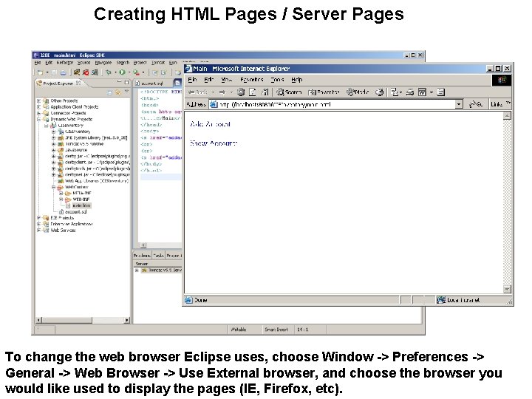Click the External Tools run icon in Eclipse
Viewport: 532px width, 399px height.
[x=136, y=72]
